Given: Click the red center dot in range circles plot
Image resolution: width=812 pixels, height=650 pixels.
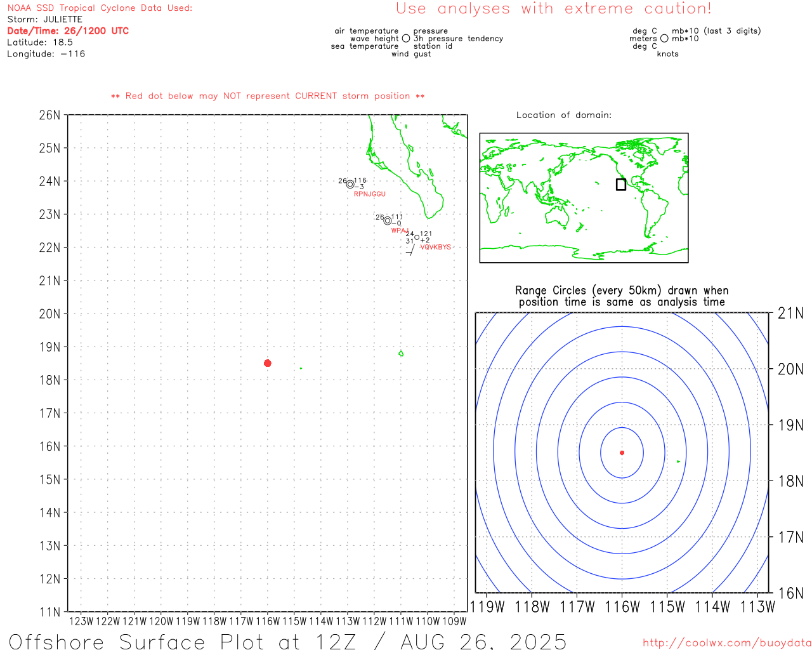Looking at the screenshot, I should 622,453.
